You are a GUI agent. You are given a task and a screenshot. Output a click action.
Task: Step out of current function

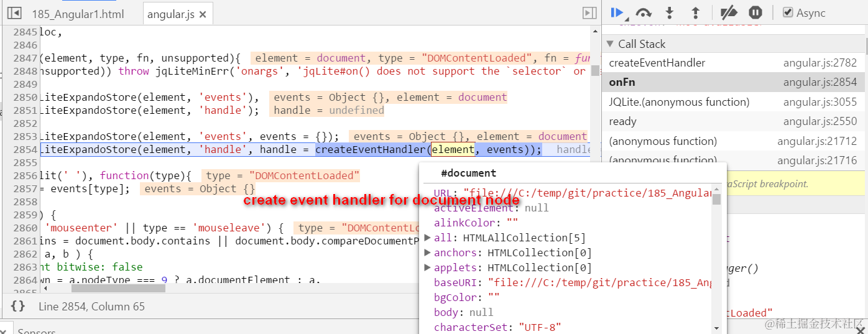696,12
